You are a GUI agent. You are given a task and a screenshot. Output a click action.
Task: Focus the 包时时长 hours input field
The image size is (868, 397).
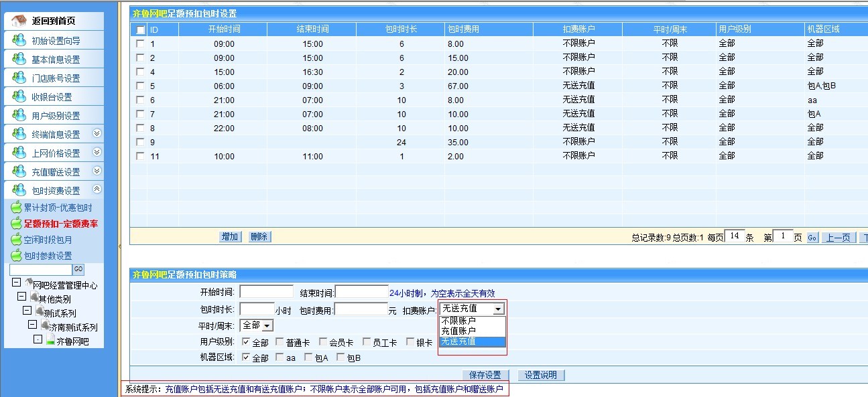[x=257, y=309]
